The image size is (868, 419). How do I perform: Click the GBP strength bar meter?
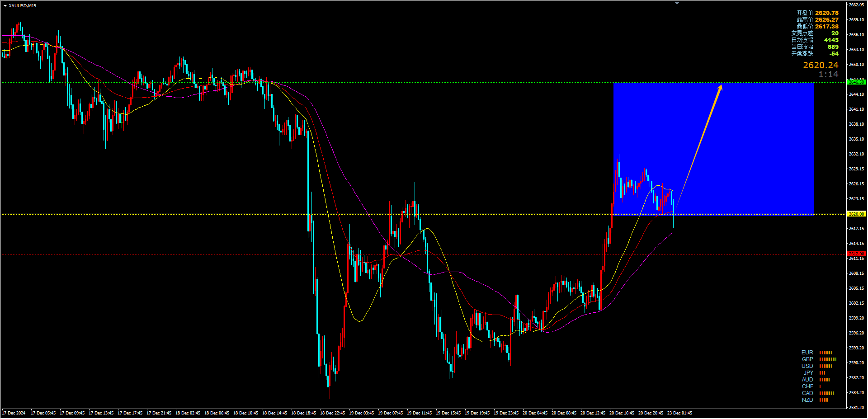(x=828, y=359)
